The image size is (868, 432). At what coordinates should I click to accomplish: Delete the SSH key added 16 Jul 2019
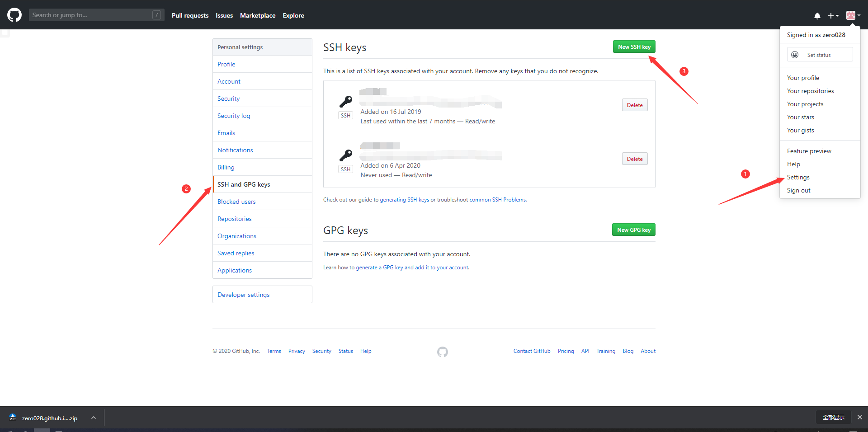635,105
